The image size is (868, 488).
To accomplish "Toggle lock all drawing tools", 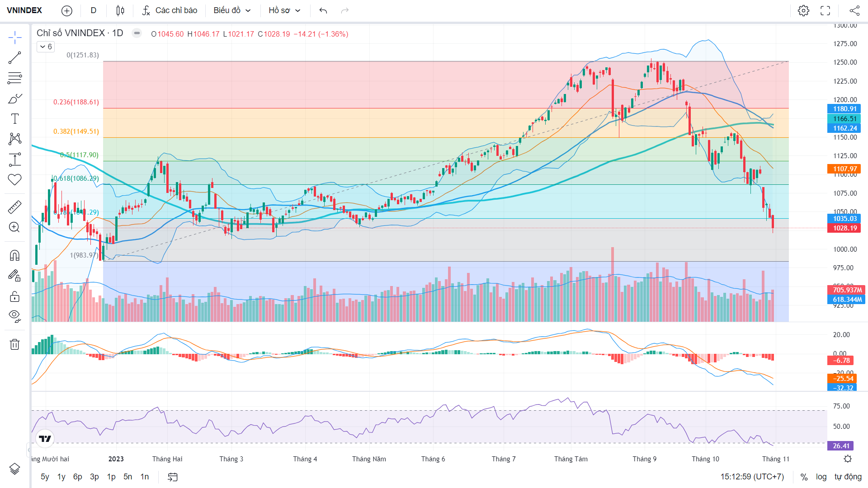I will [x=14, y=296].
